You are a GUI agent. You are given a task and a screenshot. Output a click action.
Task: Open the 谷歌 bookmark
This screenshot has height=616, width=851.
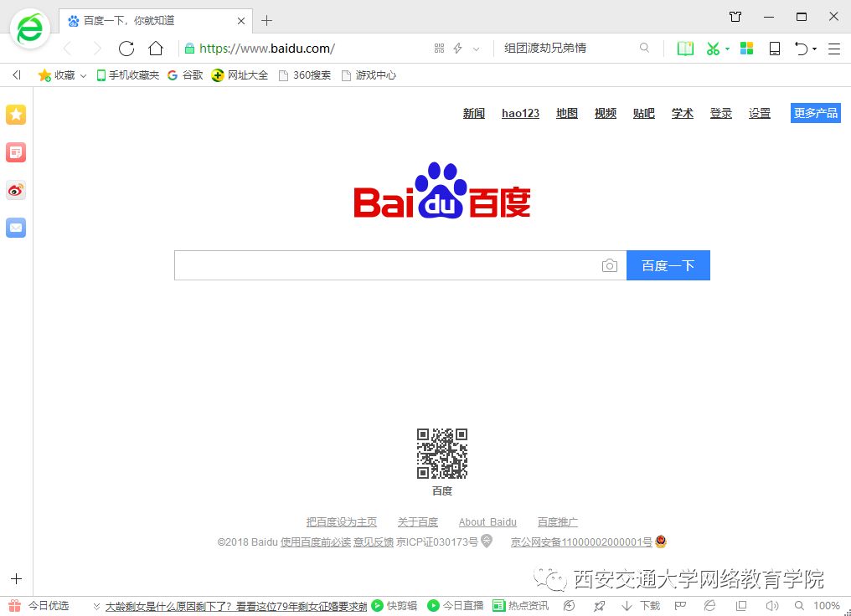click(x=185, y=75)
